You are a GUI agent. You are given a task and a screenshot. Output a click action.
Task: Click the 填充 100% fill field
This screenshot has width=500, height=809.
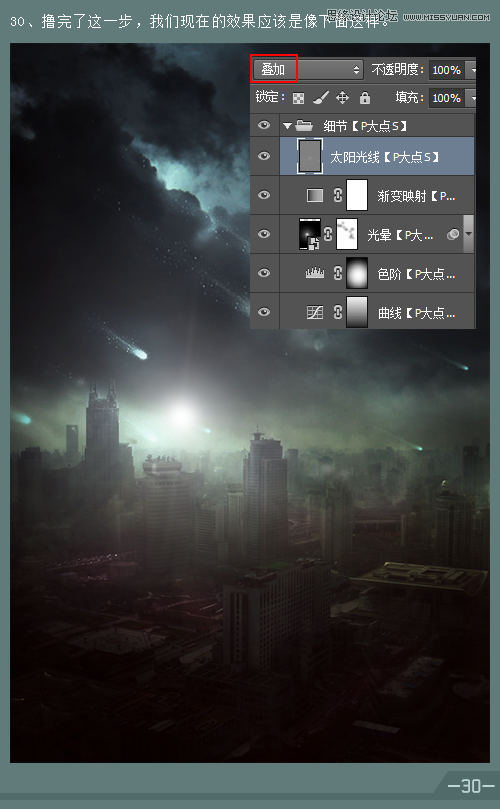point(446,98)
